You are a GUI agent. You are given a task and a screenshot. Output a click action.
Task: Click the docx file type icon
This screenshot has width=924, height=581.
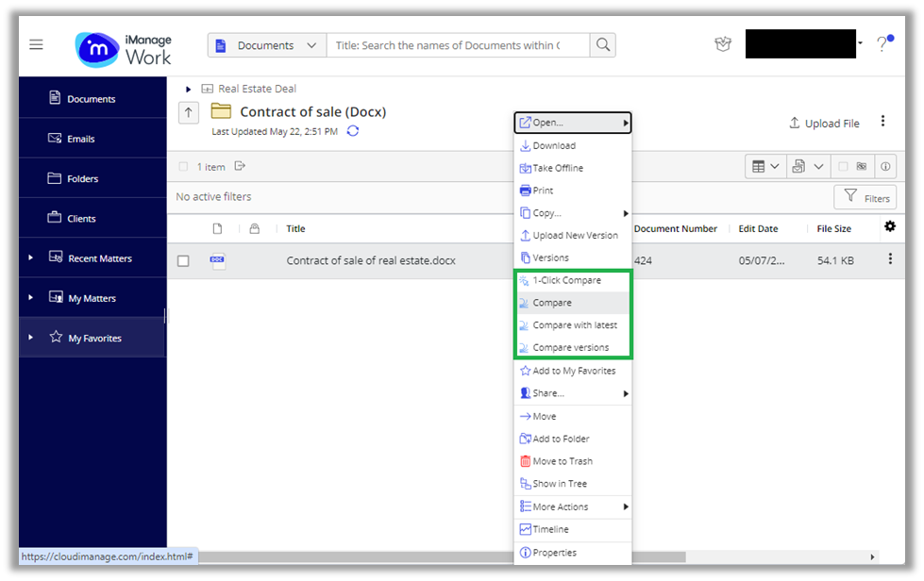point(218,260)
